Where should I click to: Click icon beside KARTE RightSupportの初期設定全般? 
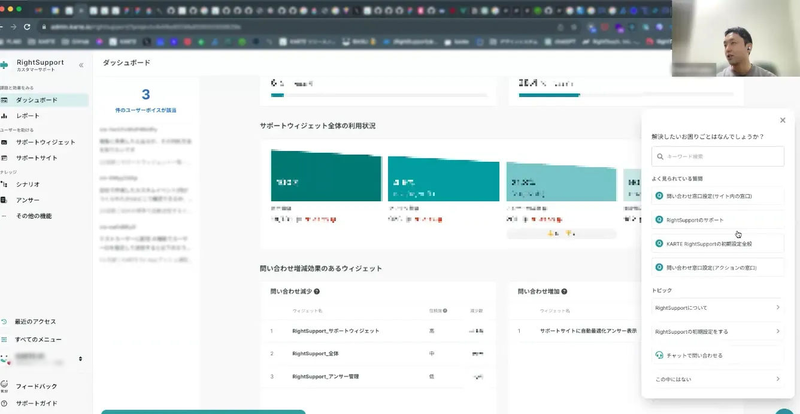(x=659, y=243)
